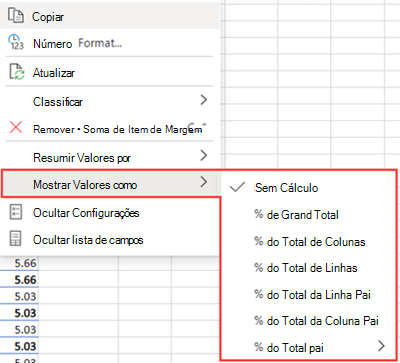
Task: Expand the % do Total pai chevron
Action: tap(382, 346)
